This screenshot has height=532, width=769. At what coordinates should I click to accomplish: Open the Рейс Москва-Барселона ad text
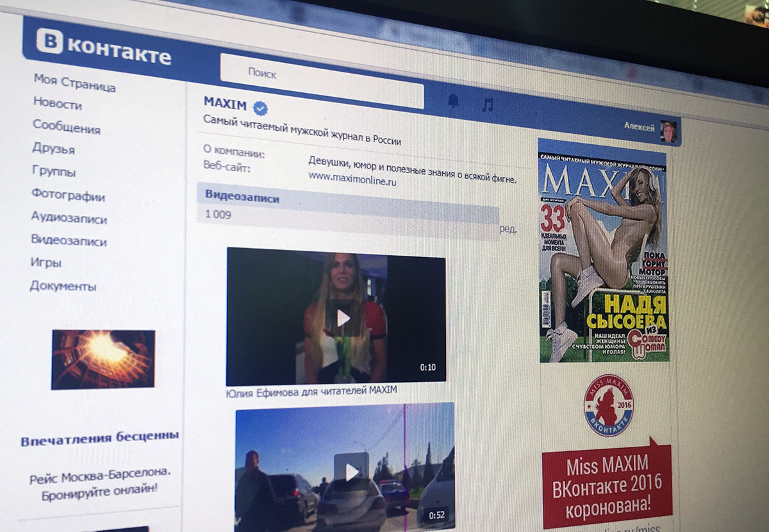(x=100, y=485)
